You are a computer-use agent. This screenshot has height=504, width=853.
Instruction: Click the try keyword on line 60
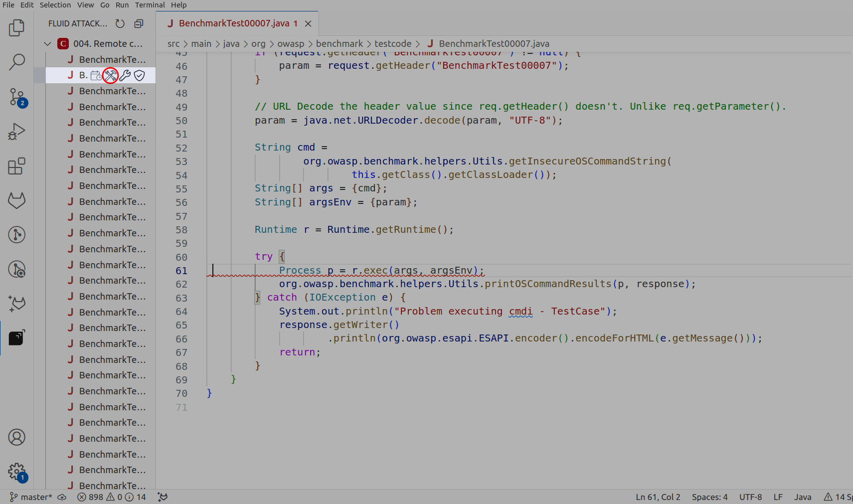[x=264, y=257]
